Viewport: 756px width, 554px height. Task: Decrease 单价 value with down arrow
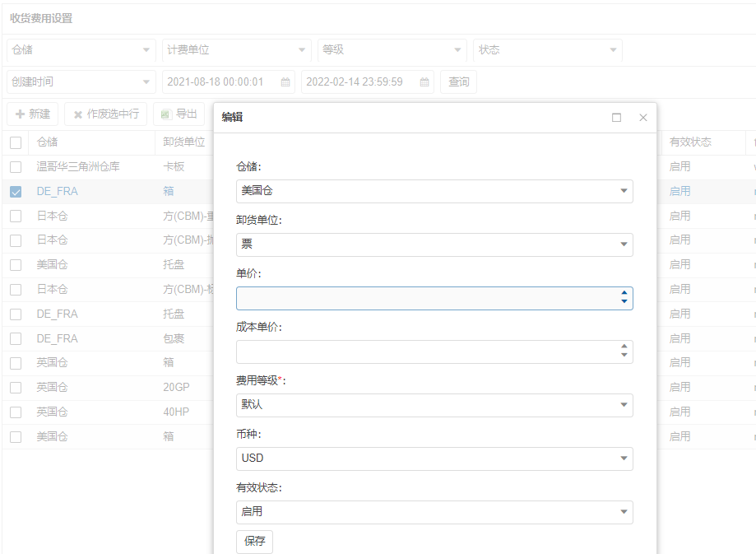624,302
